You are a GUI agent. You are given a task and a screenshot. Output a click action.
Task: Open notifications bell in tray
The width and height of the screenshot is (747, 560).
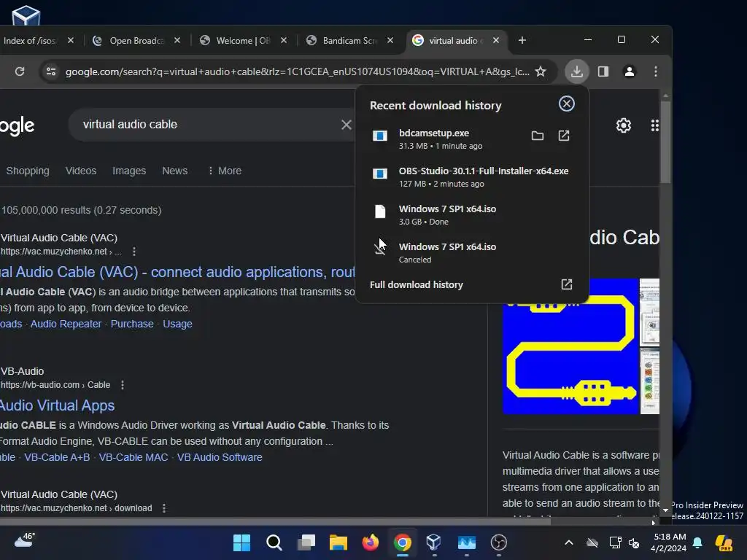pyautogui.click(x=697, y=542)
